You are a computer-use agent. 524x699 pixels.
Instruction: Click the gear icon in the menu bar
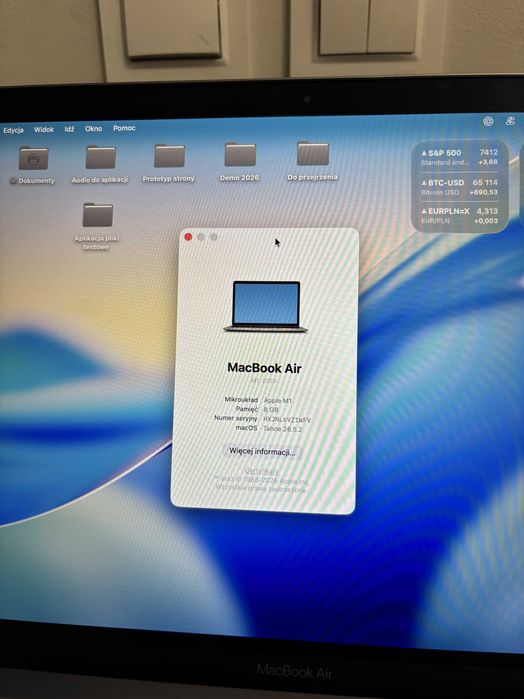[x=488, y=121]
